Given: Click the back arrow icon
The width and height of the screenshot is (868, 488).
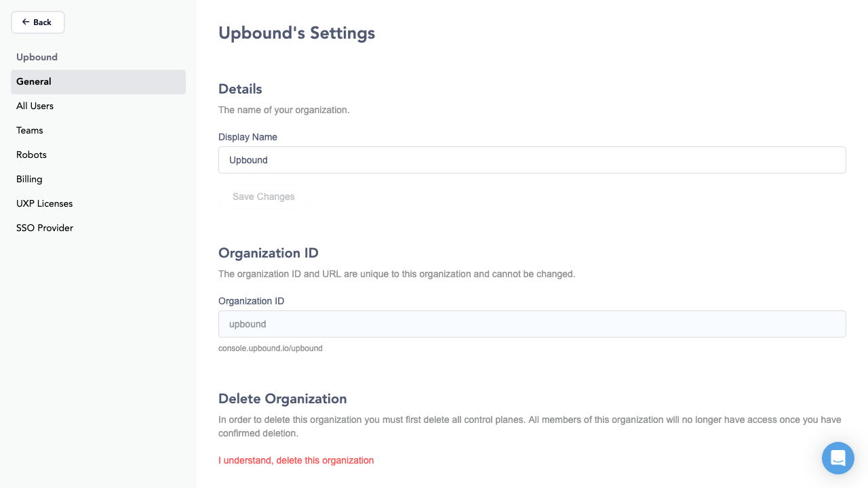Looking at the screenshot, I should point(25,22).
